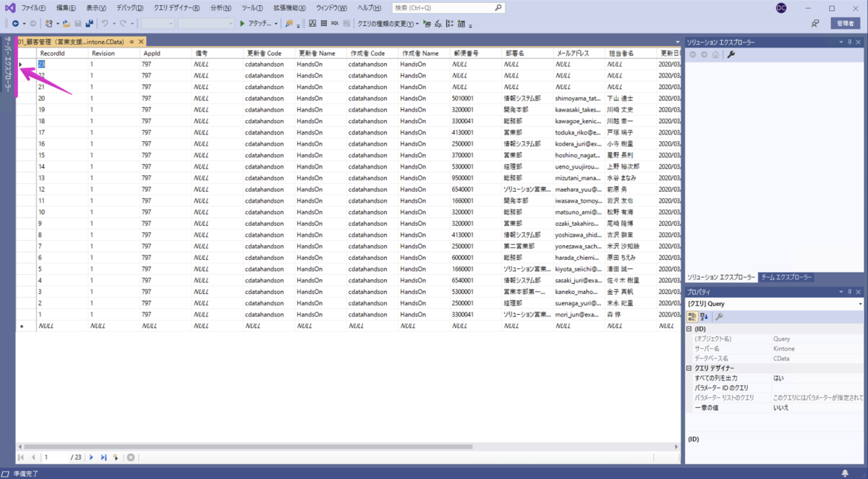Collapse the (ID) property group

click(x=689, y=329)
